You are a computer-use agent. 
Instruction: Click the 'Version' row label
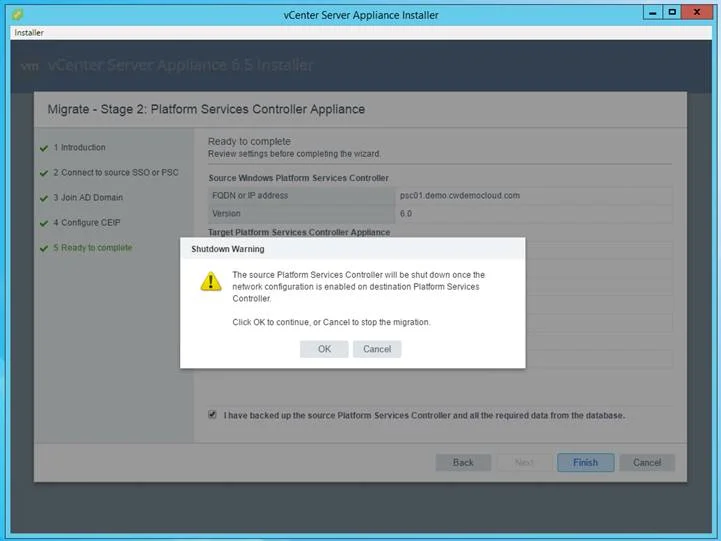tap(226, 214)
